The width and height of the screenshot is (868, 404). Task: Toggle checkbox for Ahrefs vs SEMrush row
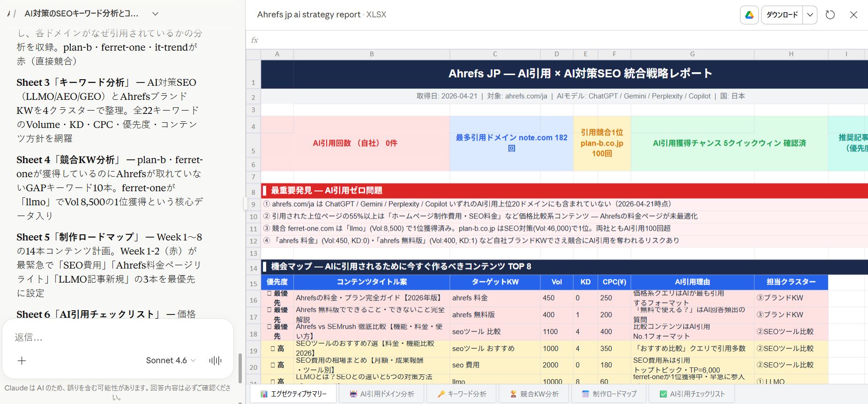269,327
